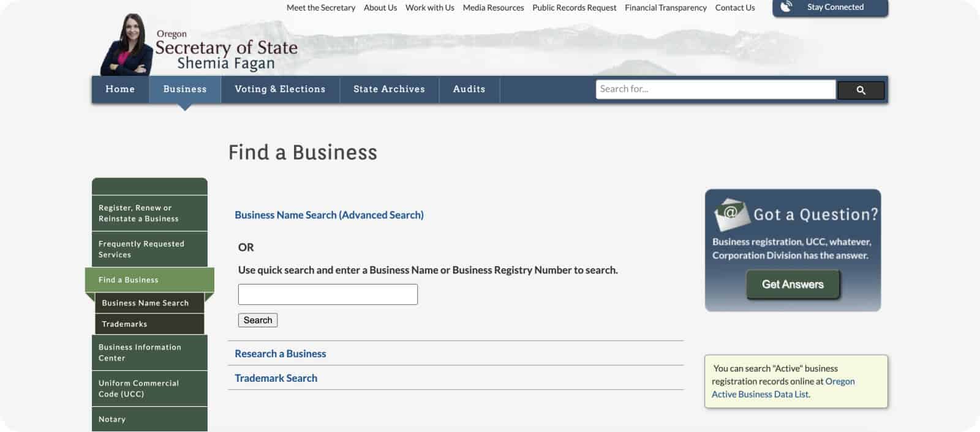Viewport: 980px width, 432px height.
Task: Select Frequently Requested Services sidebar item
Action: point(149,249)
